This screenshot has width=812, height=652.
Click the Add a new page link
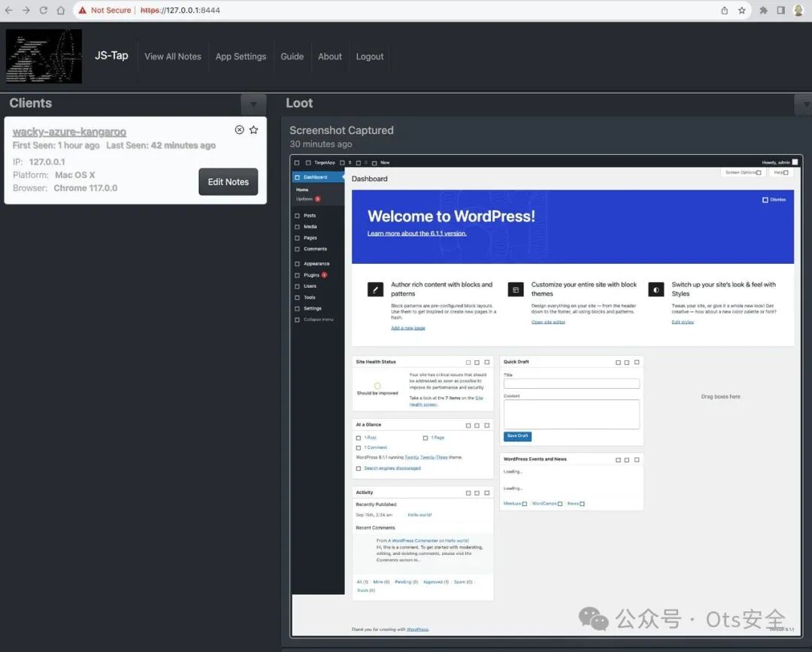click(x=408, y=329)
